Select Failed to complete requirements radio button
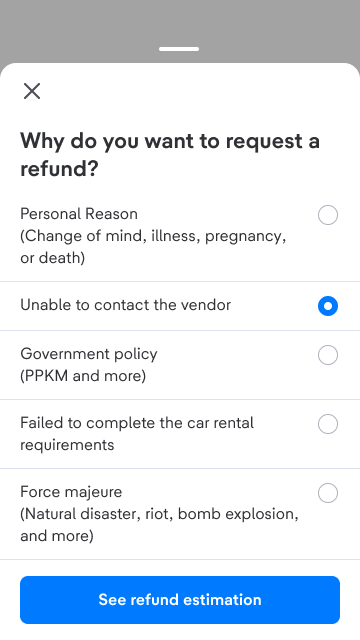The image size is (360, 640). [328, 424]
